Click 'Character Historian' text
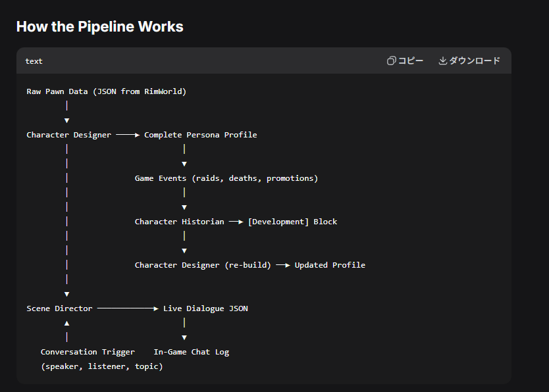Screen dimensions: 549x392 pyautogui.click(x=179, y=222)
